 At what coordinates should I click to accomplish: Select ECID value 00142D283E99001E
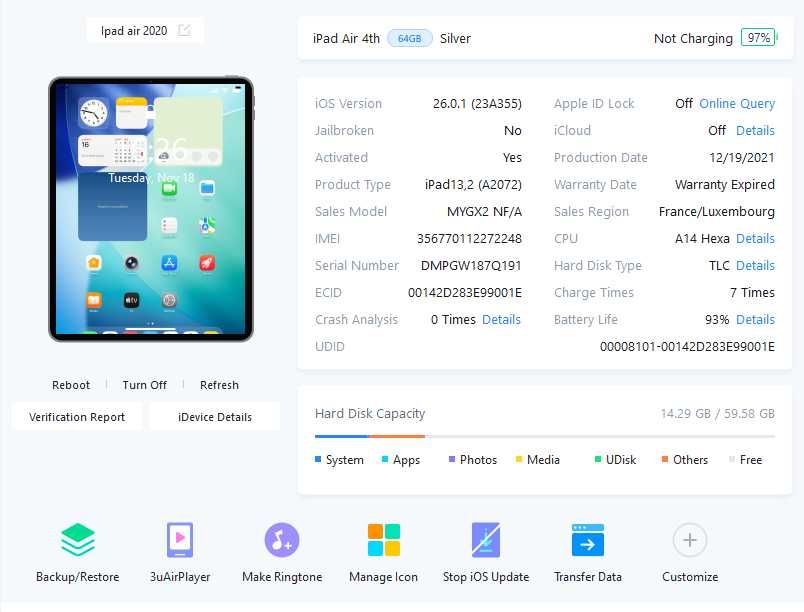pyautogui.click(x=465, y=293)
